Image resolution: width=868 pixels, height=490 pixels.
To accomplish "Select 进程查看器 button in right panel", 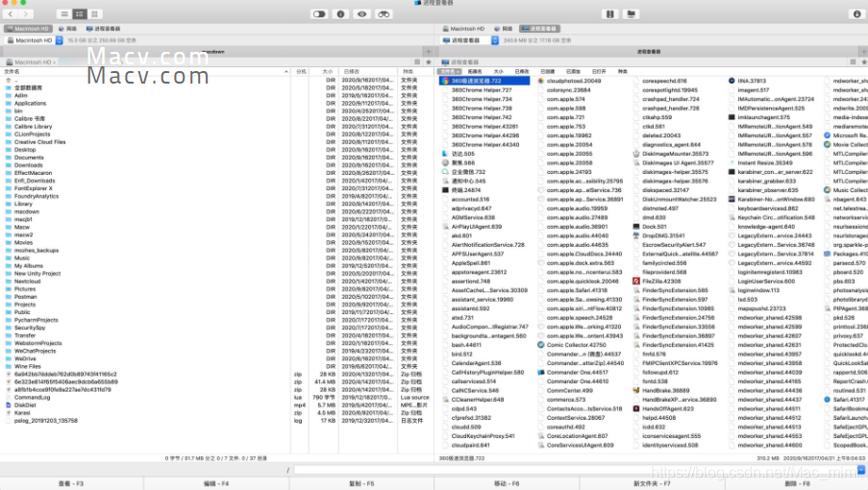I will pyautogui.click(x=539, y=28).
